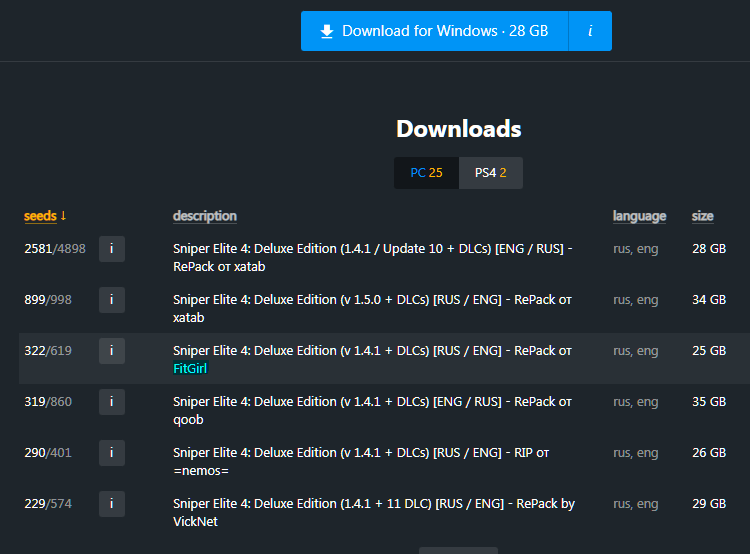
Task: Open the FitGirl RePack torrent description
Action: click(x=372, y=359)
